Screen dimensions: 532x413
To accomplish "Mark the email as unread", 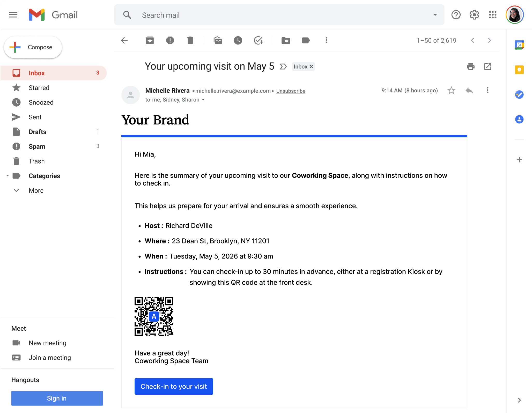I will click(x=218, y=40).
